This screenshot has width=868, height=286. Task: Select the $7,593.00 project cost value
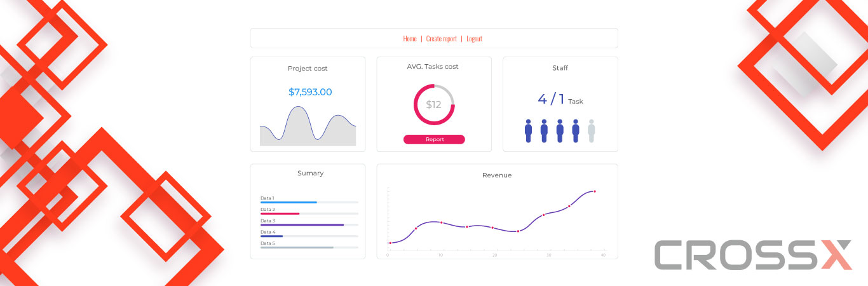[310, 92]
